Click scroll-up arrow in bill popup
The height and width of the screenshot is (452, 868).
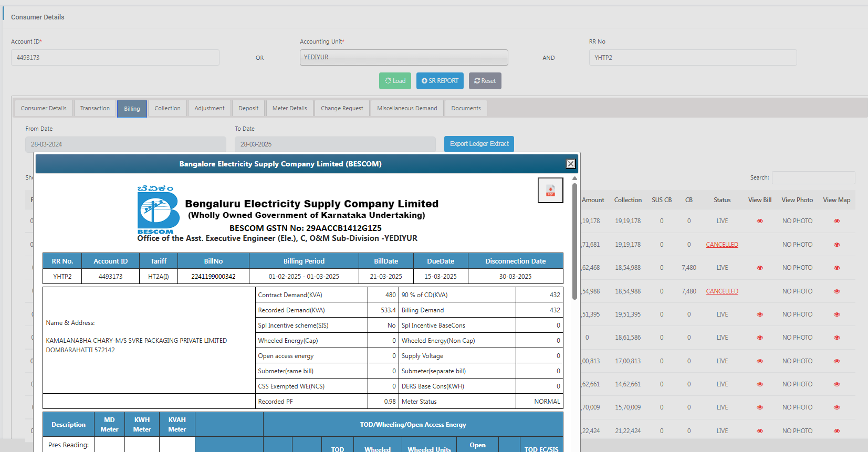pos(574,178)
